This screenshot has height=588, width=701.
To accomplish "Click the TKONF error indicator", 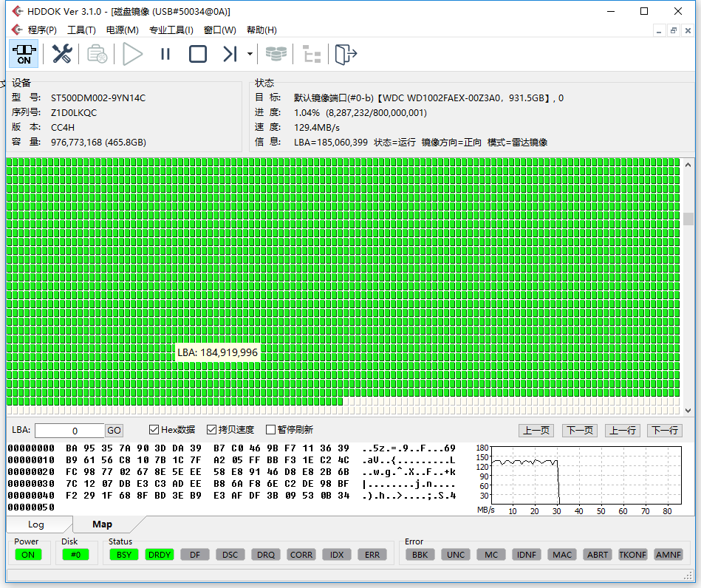I will pos(633,555).
